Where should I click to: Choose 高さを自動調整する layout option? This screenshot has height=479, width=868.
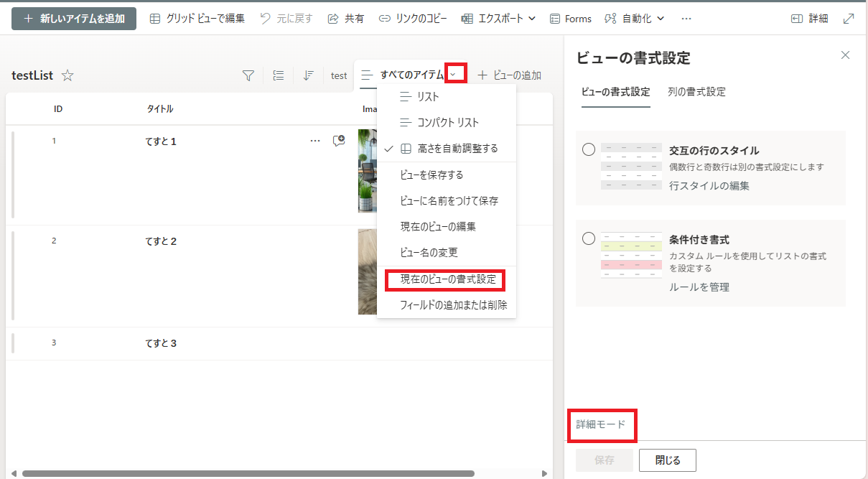click(x=457, y=149)
